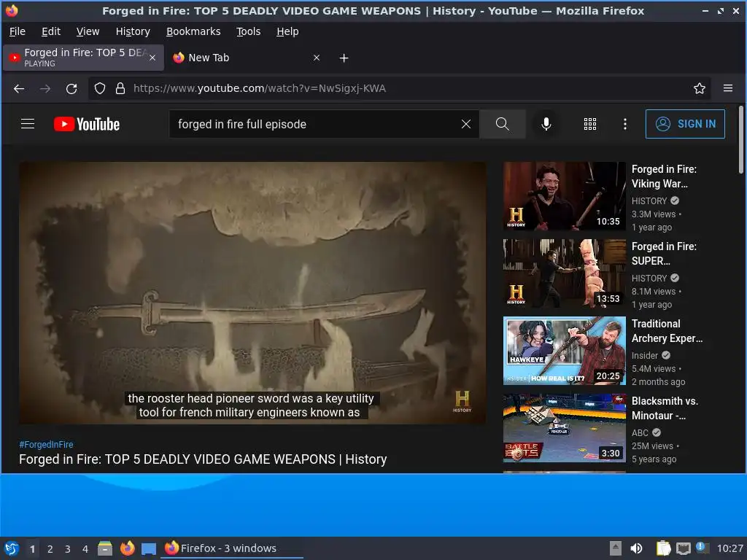
Task: Switch to workspace 2 in the pager
Action: pyautogui.click(x=50, y=549)
